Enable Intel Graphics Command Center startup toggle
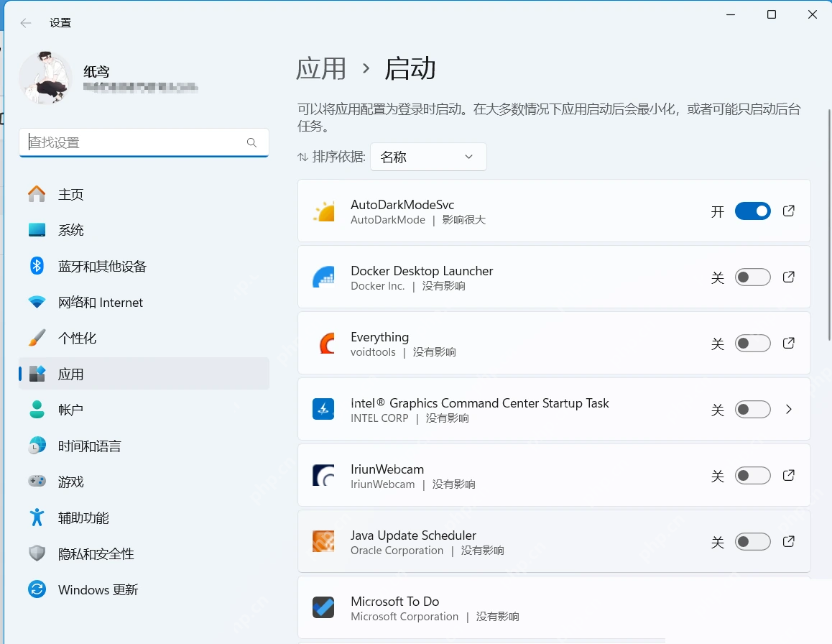Image resolution: width=832 pixels, height=644 pixels. (x=752, y=410)
